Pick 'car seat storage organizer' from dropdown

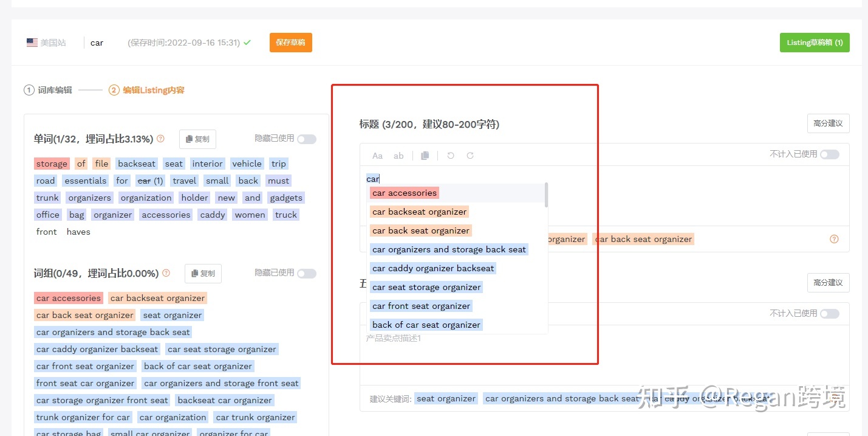(426, 287)
